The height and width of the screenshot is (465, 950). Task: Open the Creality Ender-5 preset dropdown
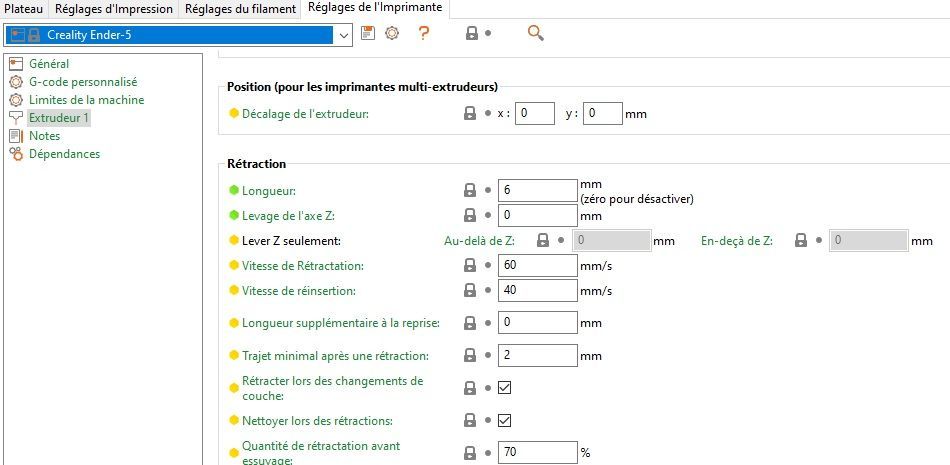click(x=345, y=35)
